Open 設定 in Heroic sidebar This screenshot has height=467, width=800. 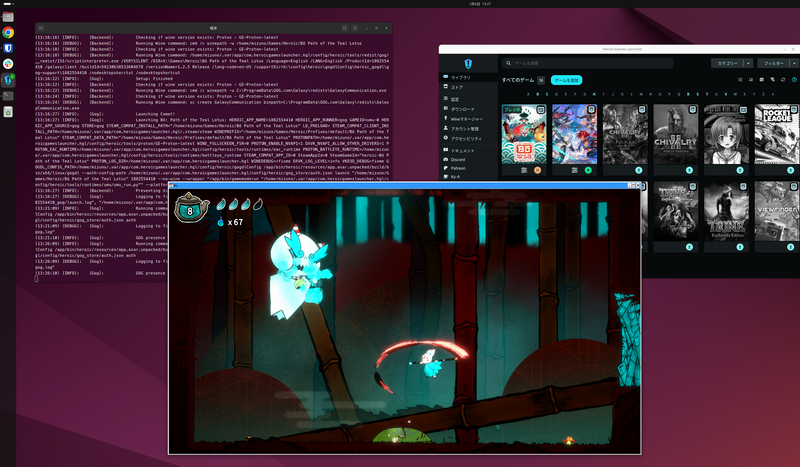pyautogui.click(x=468, y=99)
